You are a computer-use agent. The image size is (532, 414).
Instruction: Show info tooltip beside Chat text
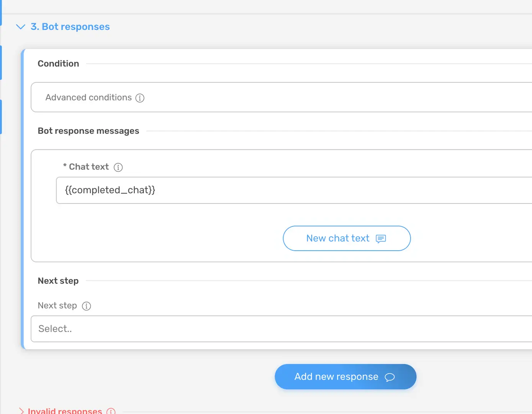point(118,167)
